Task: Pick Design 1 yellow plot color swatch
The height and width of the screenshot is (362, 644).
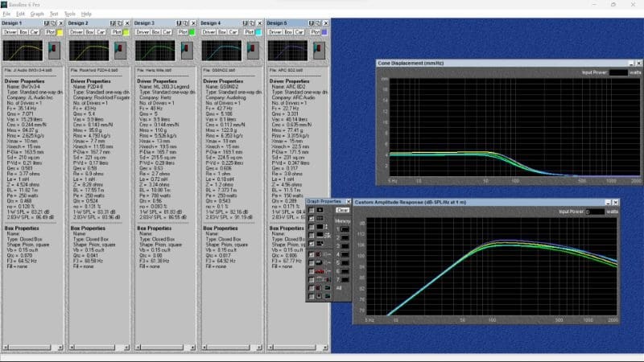Action: (x=60, y=32)
